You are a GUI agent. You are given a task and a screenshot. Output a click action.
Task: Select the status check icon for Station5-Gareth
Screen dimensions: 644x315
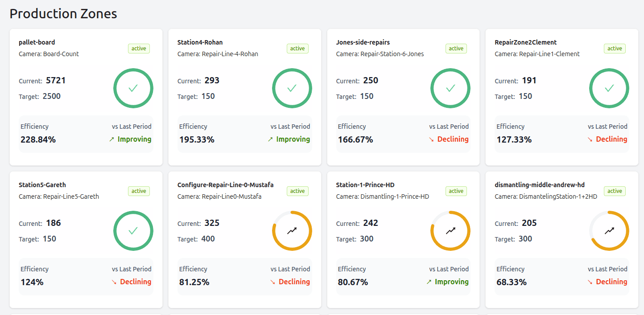133,231
